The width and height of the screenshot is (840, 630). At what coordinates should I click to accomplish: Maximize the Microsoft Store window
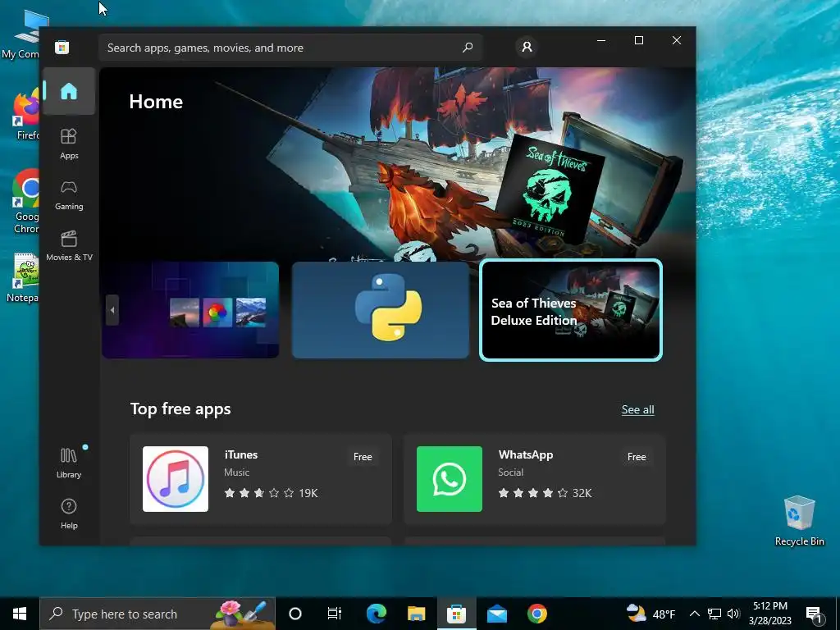pos(638,40)
